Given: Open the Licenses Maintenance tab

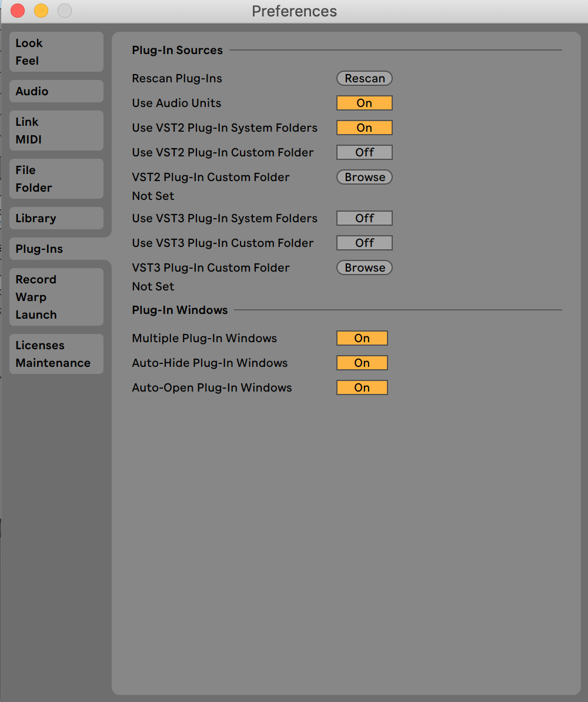Looking at the screenshot, I should [x=56, y=354].
